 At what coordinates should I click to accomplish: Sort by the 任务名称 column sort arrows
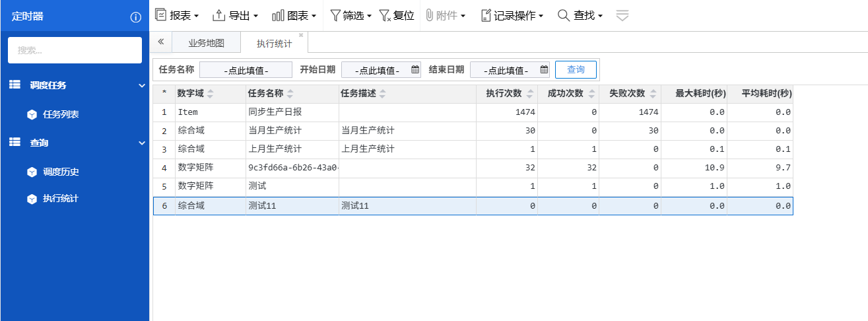290,94
